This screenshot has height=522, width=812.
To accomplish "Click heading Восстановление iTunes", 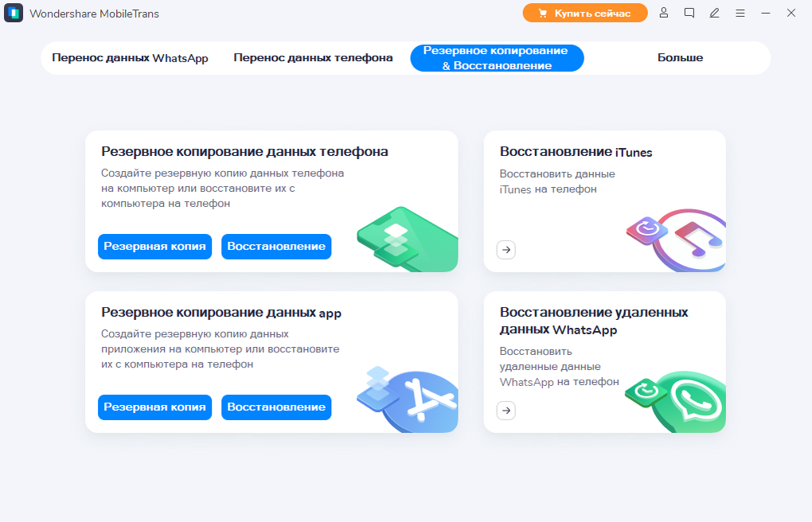I will 576,152.
